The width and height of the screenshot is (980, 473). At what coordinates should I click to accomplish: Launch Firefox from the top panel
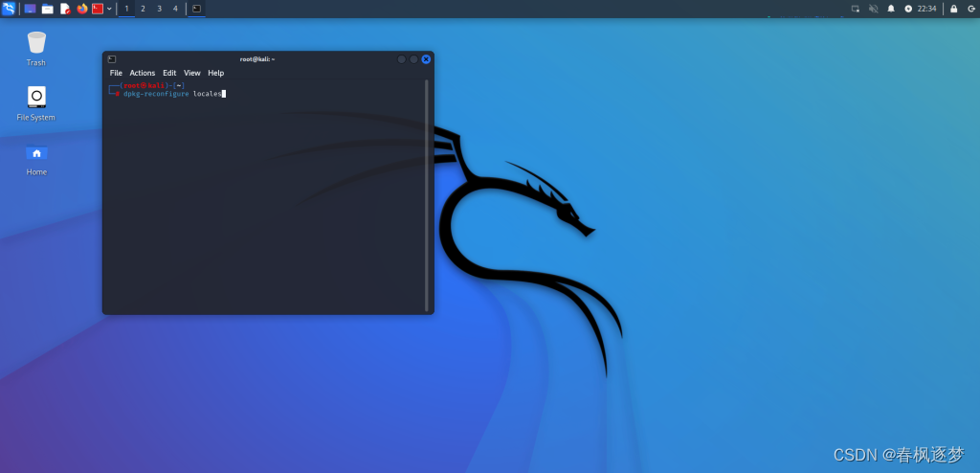click(x=82, y=9)
